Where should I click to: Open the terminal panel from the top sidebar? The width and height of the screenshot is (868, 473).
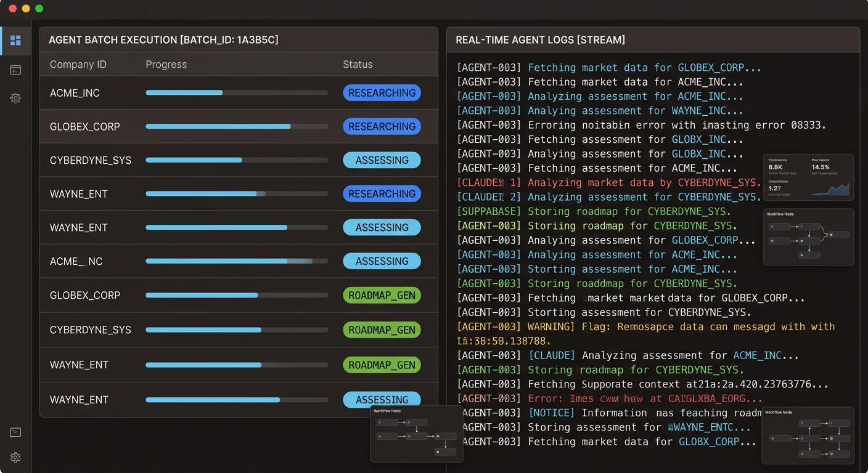(15, 70)
